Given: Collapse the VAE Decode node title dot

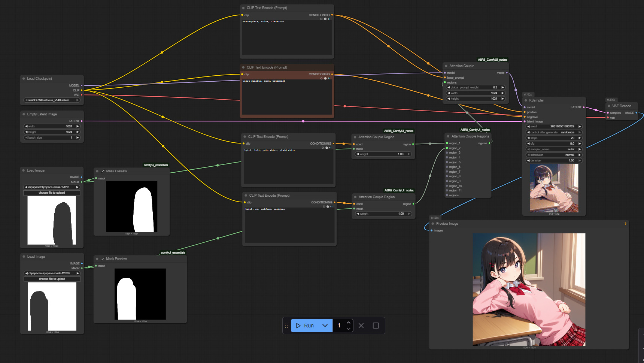Looking at the screenshot, I should tap(609, 106).
